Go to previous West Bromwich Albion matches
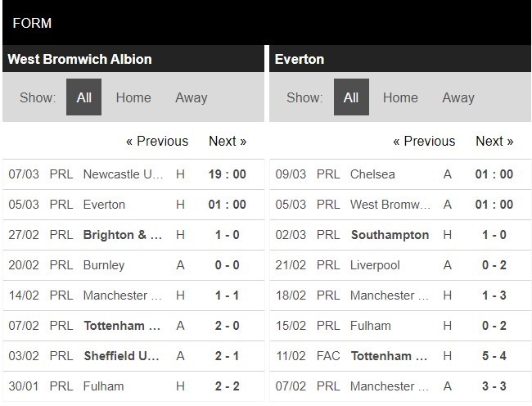 tap(157, 141)
